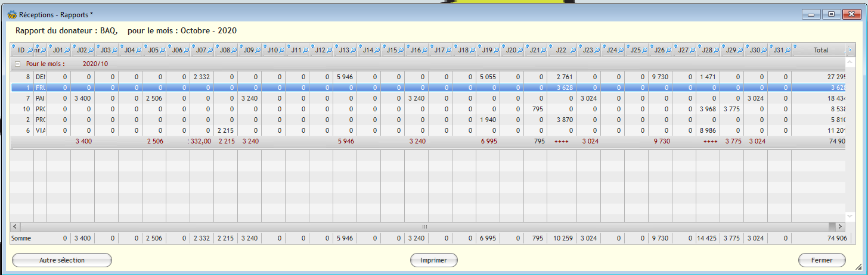Screen dimensions: 868x275
Task: Open the search magnifier for column J19
Action: coord(496,51)
